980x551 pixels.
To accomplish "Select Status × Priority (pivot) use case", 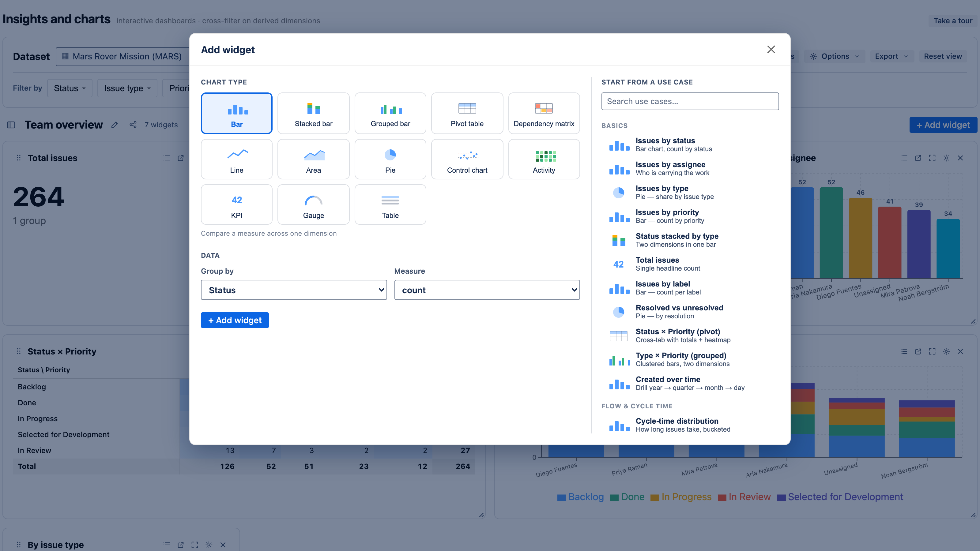I will [690, 336].
